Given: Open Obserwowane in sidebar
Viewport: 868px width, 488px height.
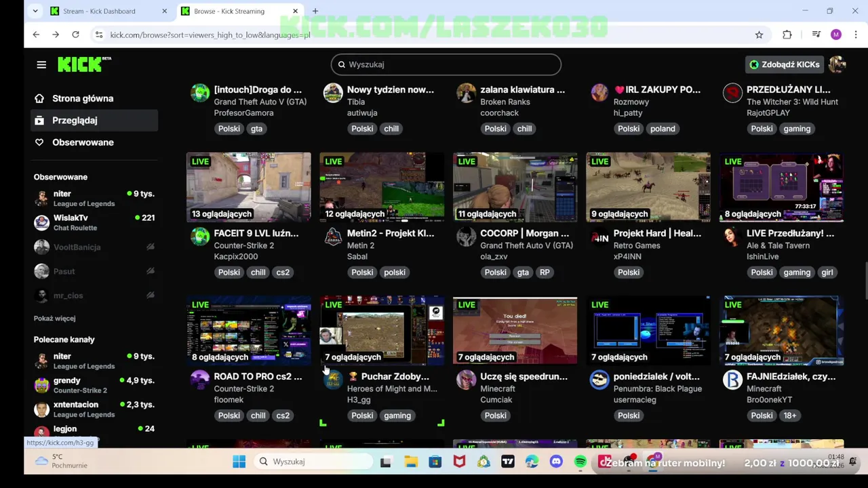Looking at the screenshot, I should (x=83, y=142).
